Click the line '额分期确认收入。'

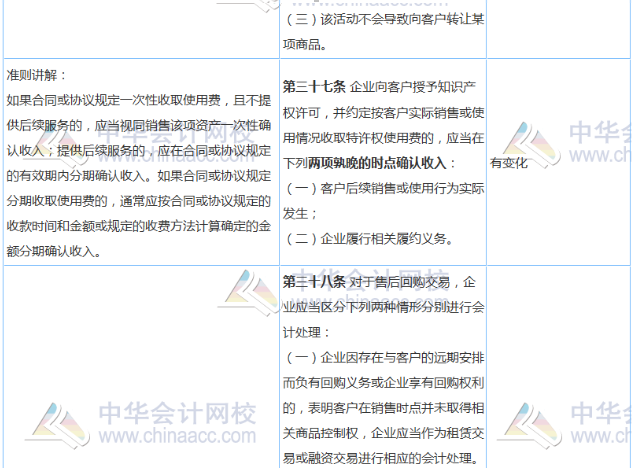[54, 252]
